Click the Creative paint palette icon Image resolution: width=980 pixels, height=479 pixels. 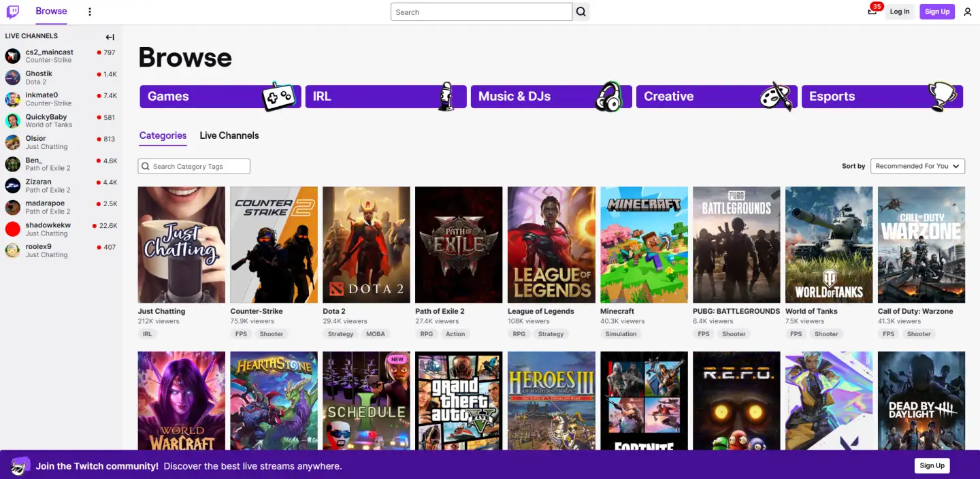click(x=777, y=97)
